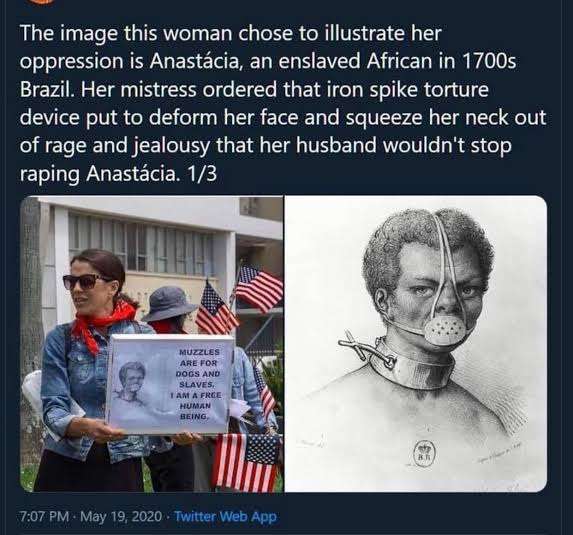The image size is (573, 535).
Task: Click the American flag at photo bottom
Action: click(247, 461)
